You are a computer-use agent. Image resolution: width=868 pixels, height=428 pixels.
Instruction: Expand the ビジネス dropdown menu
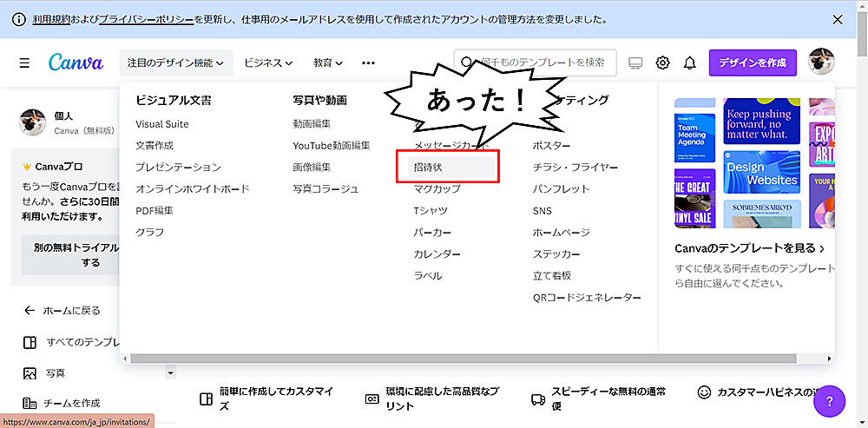tap(267, 63)
